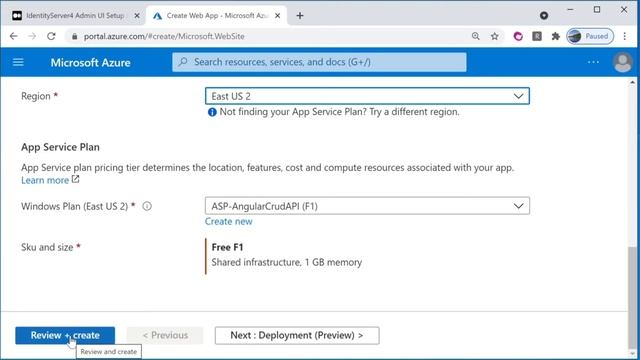Image resolution: width=640 pixels, height=360 pixels.
Task: Click Next : Deployment (Preview) button
Action: [x=297, y=336]
